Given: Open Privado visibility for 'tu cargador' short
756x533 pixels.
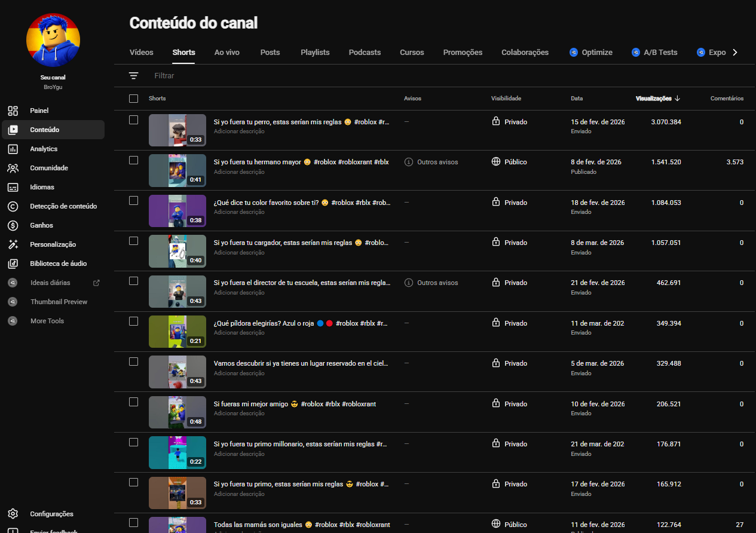Looking at the screenshot, I should point(509,243).
